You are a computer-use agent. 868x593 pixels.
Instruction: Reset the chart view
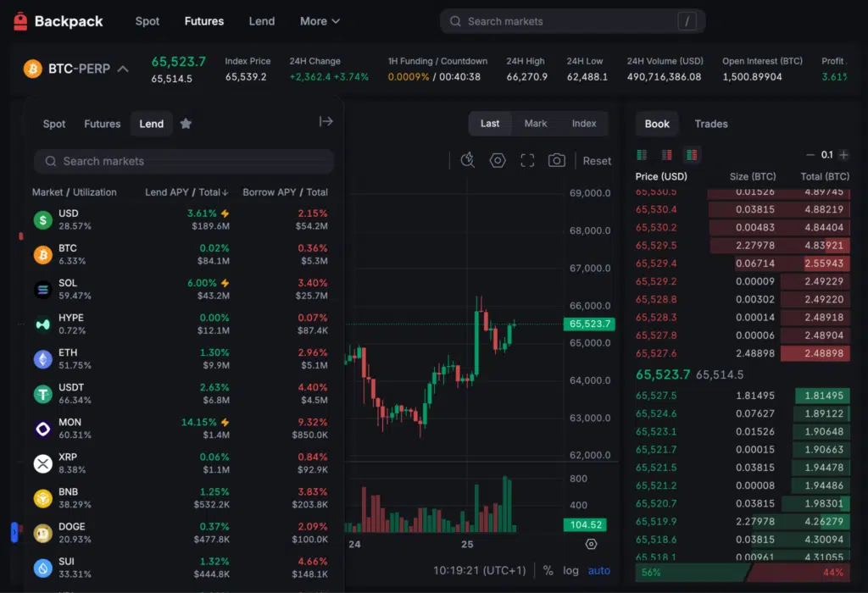[597, 161]
